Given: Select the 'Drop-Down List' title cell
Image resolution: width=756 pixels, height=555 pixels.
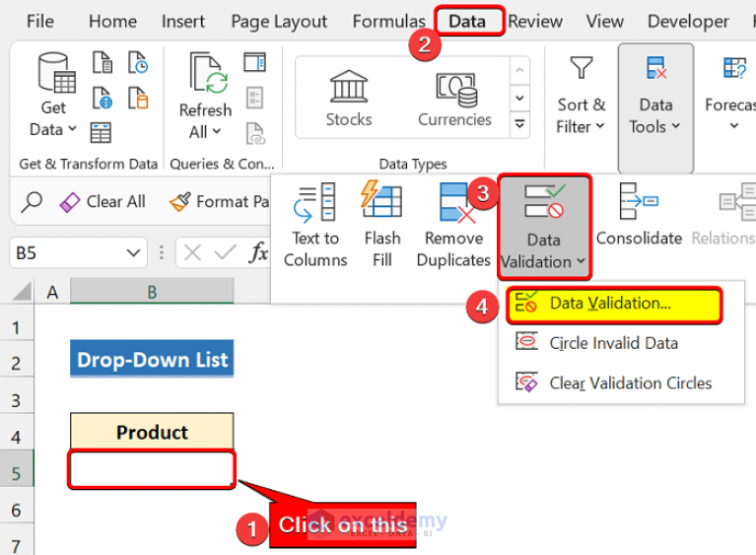Looking at the screenshot, I should pyautogui.click(x=152, y=359).
